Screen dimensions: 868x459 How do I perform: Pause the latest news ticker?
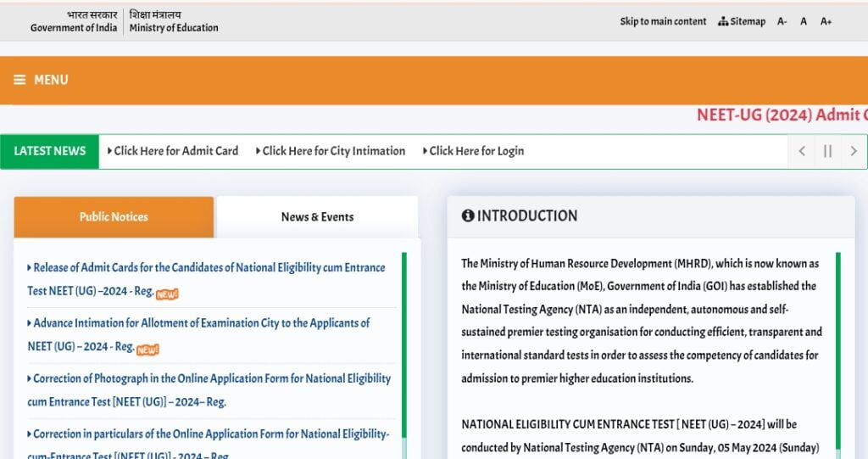(x=827, y=151)
